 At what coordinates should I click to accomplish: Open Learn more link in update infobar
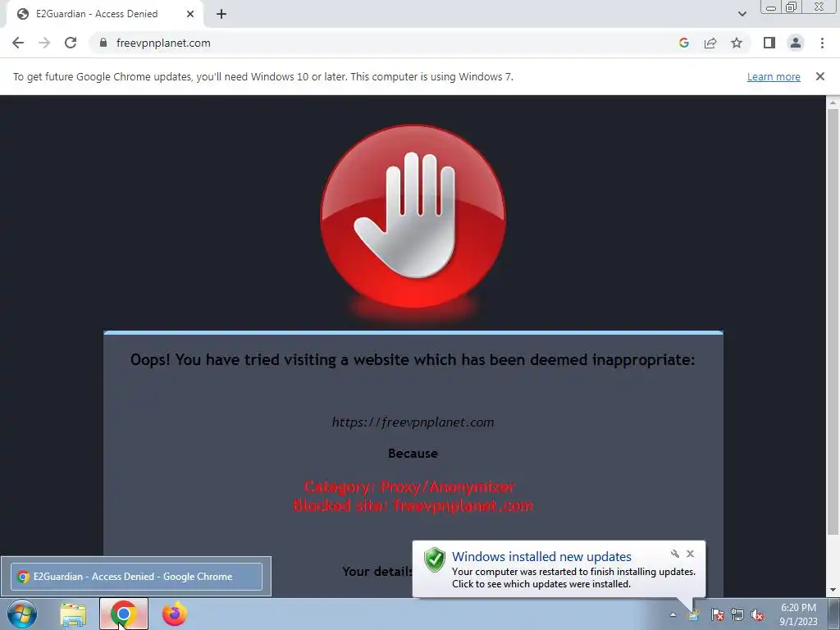click(774, 76)
